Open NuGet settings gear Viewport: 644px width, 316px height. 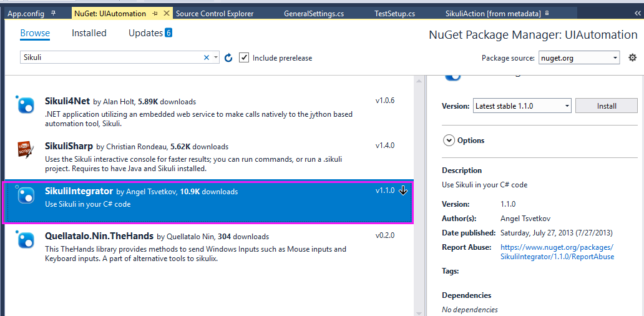[x=633, y=58]
